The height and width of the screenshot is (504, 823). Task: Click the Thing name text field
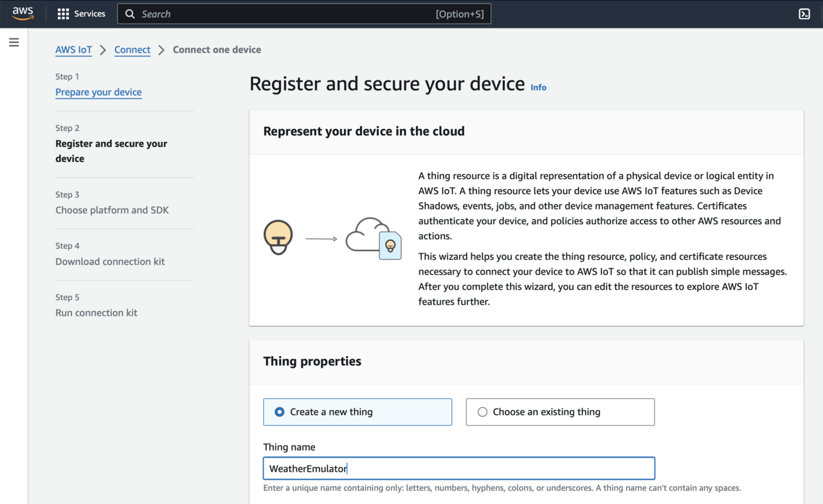click(458, 469)
